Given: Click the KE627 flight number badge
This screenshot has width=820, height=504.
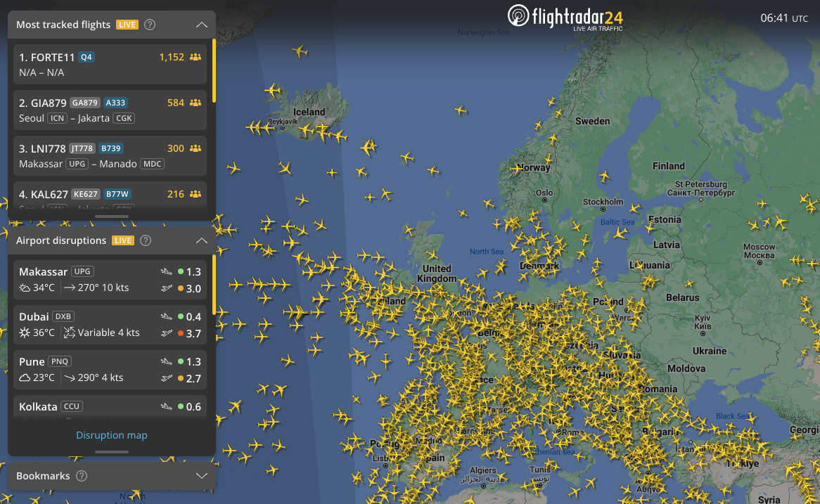Looking at the screenshot, I should click(85, 194).
